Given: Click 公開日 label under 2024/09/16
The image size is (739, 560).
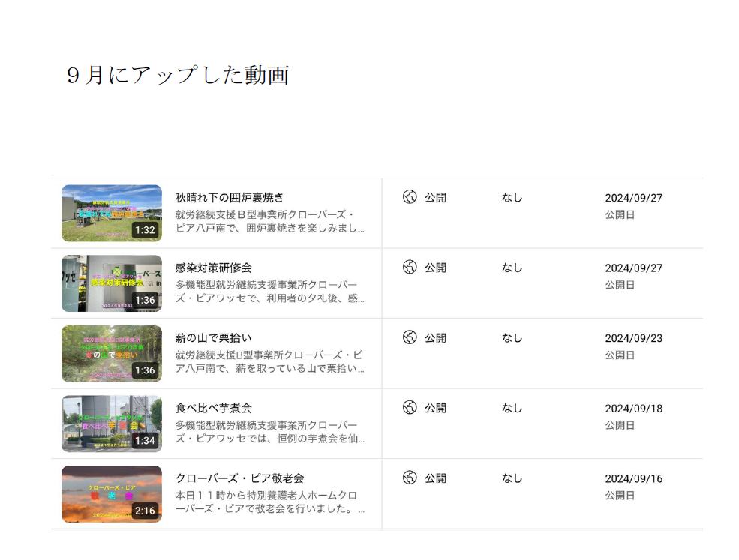Looking at the screenshot, I should click(x=620, y=495).
